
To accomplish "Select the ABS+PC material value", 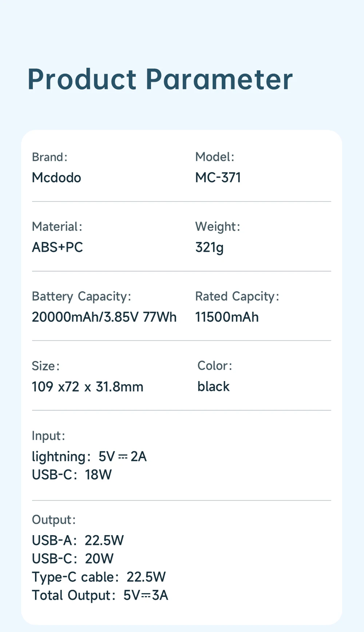I will 58,247.
